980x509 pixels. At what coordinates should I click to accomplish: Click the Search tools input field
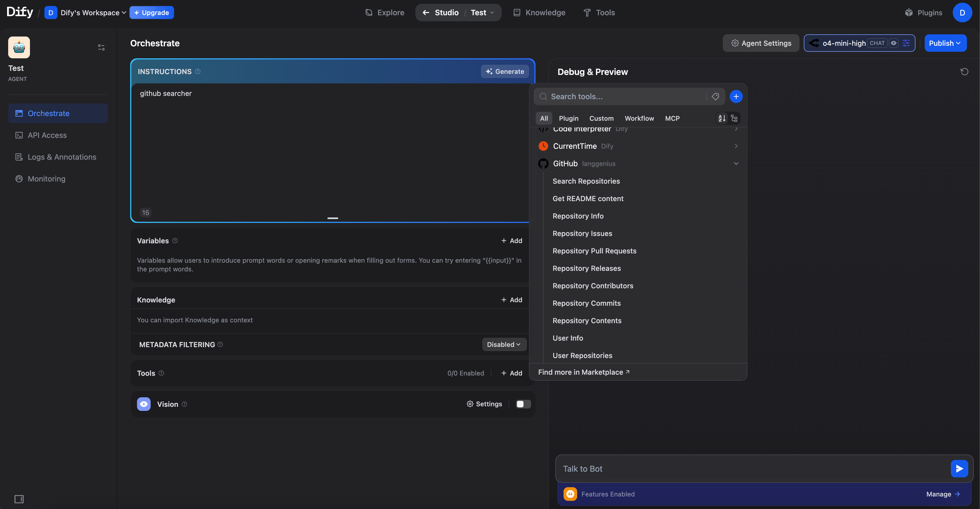pyautogui.click(x=624, y=97)
